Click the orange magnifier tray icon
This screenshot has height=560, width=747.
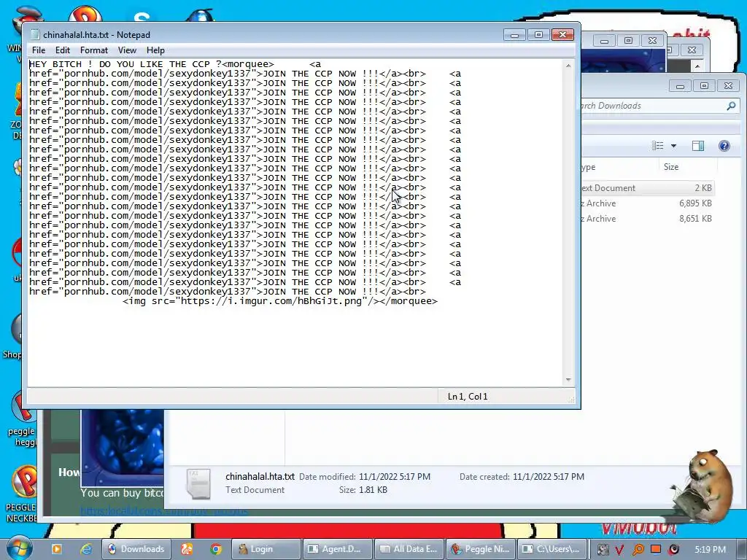click(x=638, y=550)
